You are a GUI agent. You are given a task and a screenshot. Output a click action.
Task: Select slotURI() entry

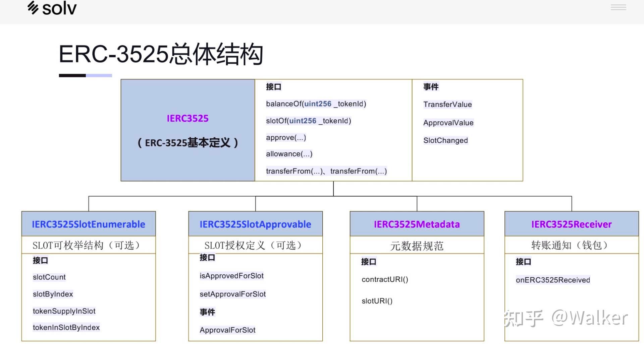377,301
